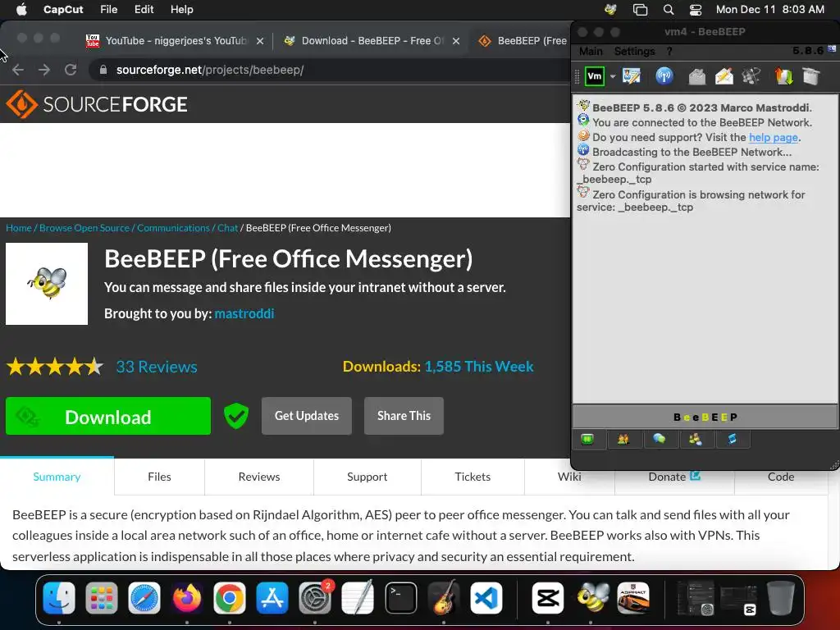840x630 pixels.
Task: Click the green shield checkmark icon
Action: 235,416
